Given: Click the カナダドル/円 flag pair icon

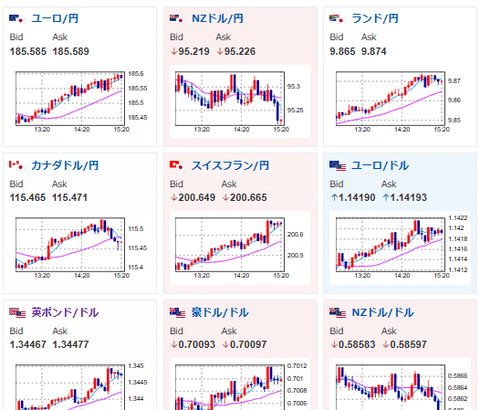Looking at the screenshot, I should point(17,165).
